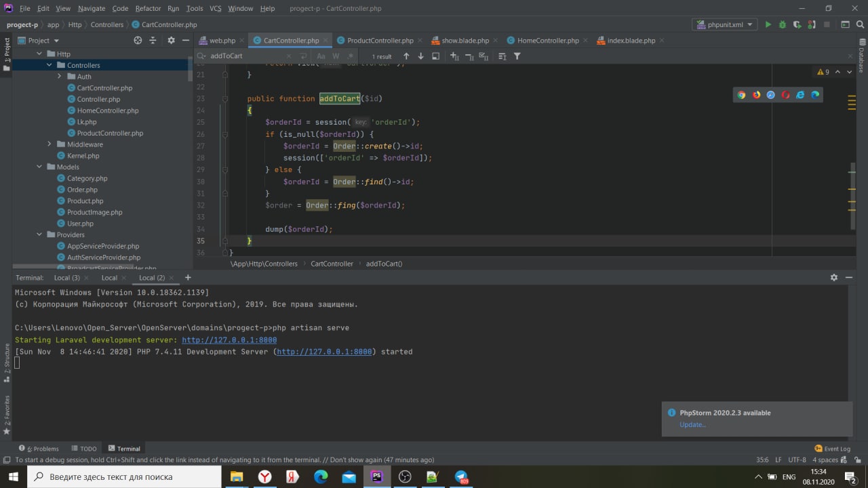The image size is (868, 488).
Task: Open Project panel settings gear
Action: [171, 40]
